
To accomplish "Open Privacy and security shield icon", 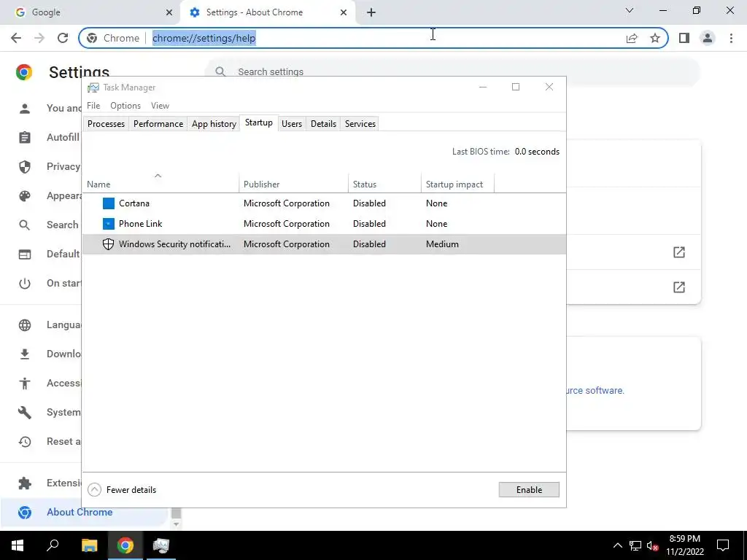I will (24, 167).
